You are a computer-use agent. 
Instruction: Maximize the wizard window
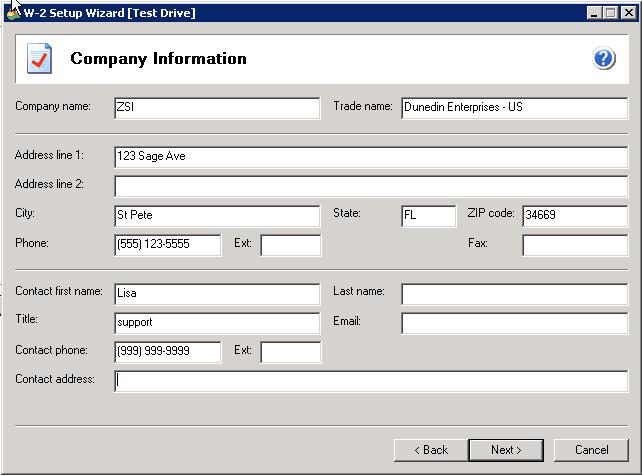610,13
